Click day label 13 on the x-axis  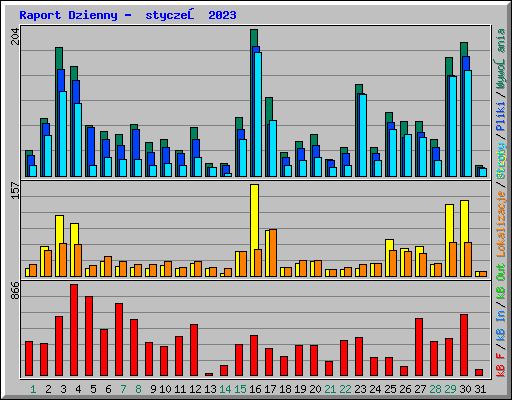click(x=210, y=389)
